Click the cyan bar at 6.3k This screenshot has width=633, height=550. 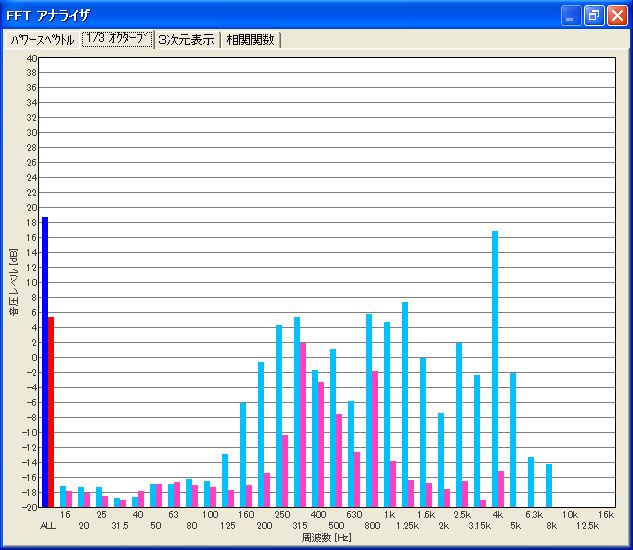[x=531, y=482]
